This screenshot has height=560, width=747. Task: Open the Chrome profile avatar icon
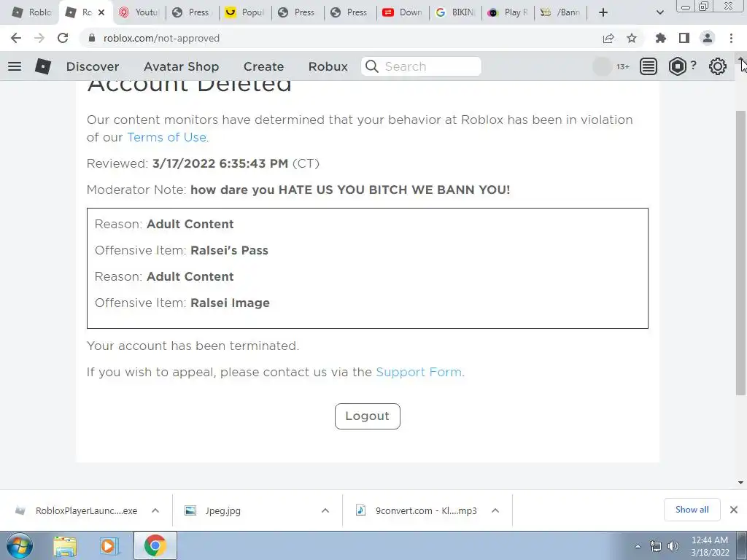(x=708, y=38)
